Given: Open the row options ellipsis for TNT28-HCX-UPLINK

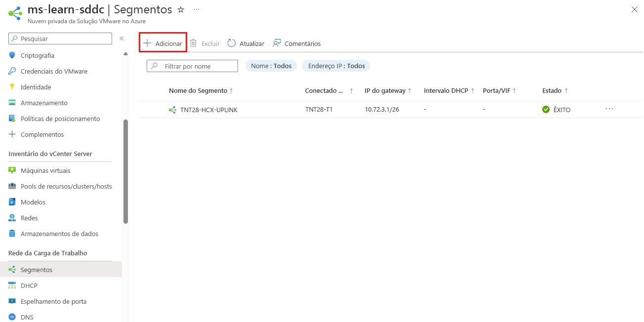Looking at the screenshot, I should 609,109.
